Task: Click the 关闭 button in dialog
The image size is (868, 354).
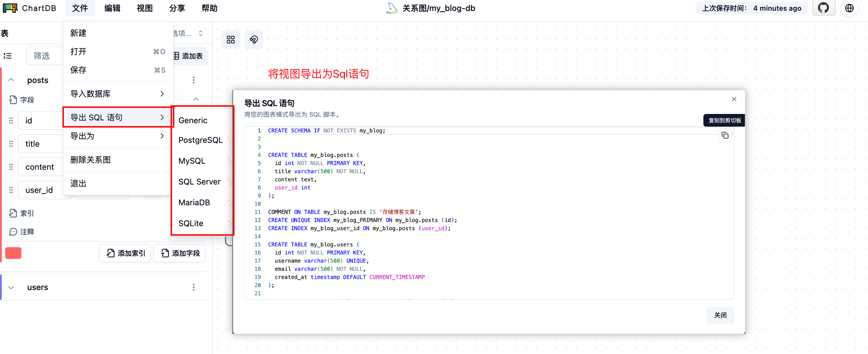Action: pyautogui.click(x=720, y=315)
